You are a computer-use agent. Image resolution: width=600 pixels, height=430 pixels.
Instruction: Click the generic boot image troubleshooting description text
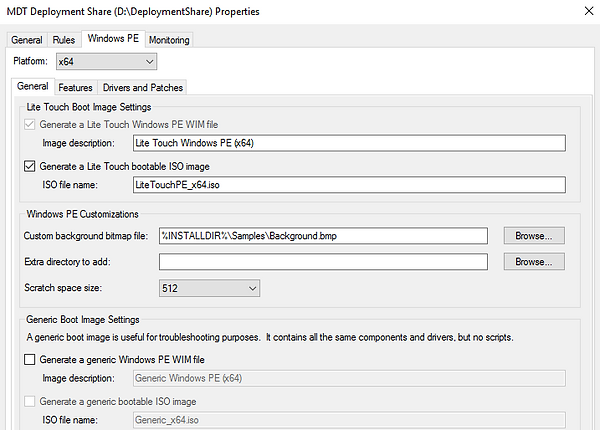coord(270,337)
